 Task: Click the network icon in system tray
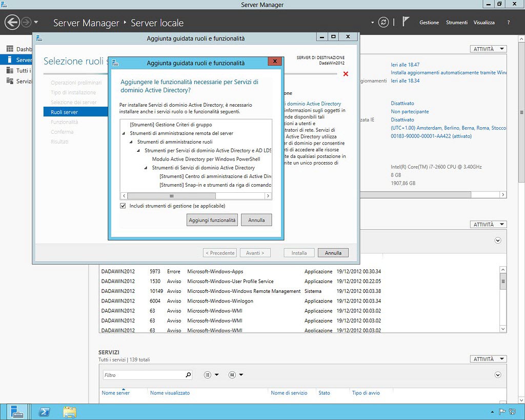[x=512, y=412]
